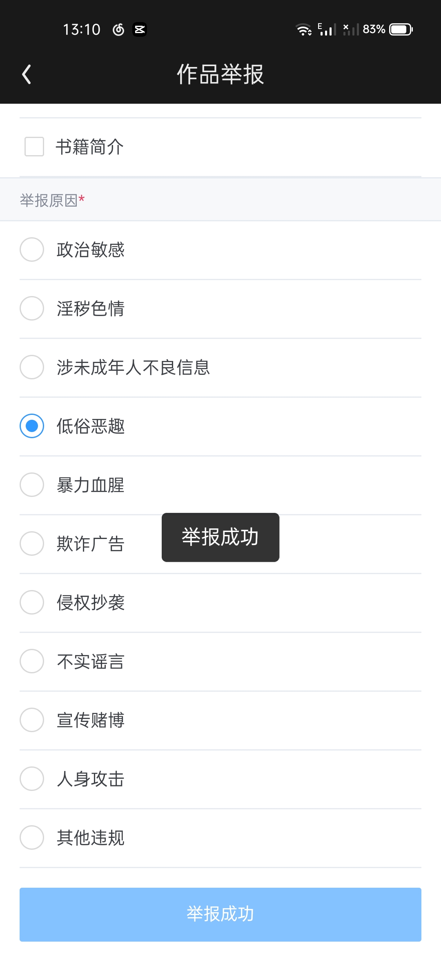Tap the no-signal SIM icon

[x=351, y=29]
